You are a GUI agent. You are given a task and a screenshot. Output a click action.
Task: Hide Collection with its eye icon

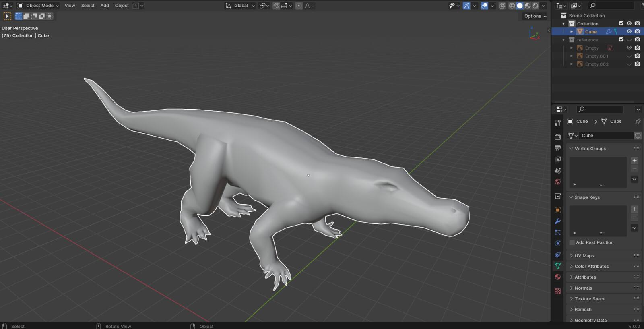click(x=629, y=23)
